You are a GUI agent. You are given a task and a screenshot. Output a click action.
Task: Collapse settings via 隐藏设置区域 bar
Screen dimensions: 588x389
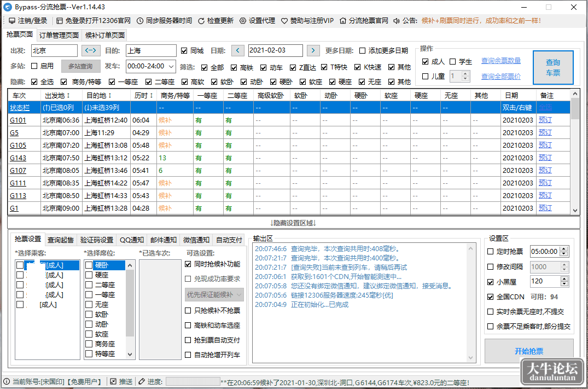click(294, 223)
